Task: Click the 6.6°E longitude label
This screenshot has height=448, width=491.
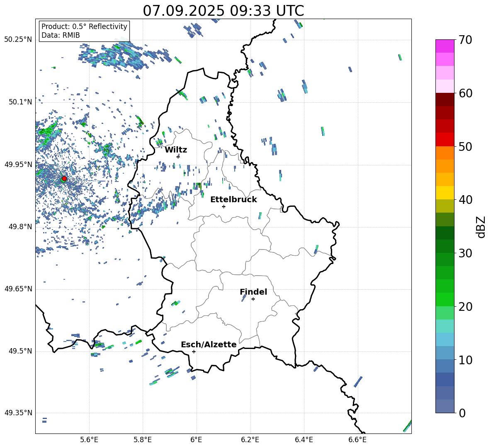Action: point(357,440)
